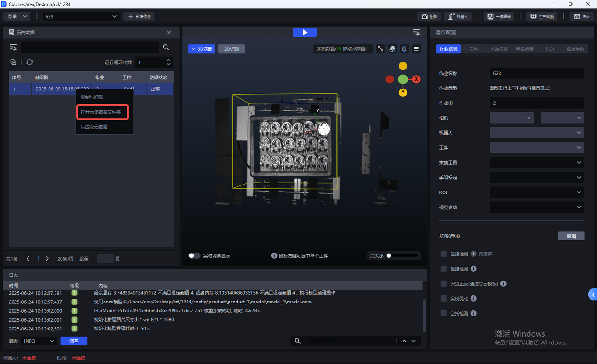Click the split-compare view icon

click(404, 49)
